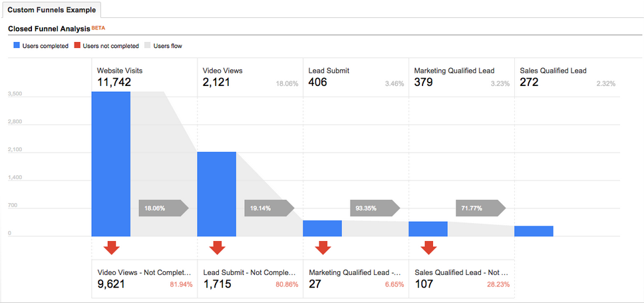Viewport: 644px width, 303px height.
Task: Select the Video Views blue bar
Action: click(217, 194)
